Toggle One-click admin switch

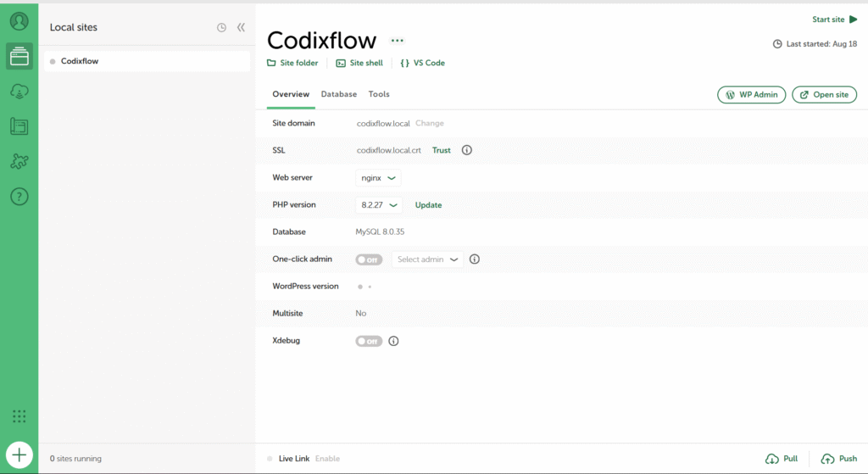click(x=369, y=259)
